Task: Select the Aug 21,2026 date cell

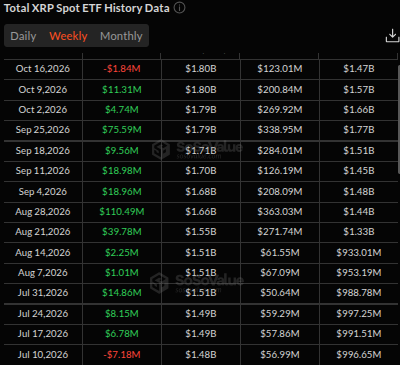Action: [x=43, y=232]
